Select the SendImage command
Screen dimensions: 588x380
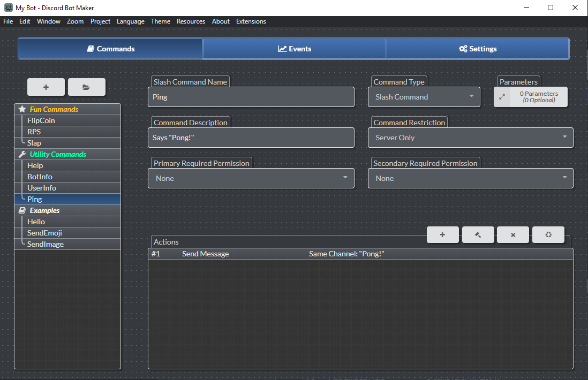67,244
